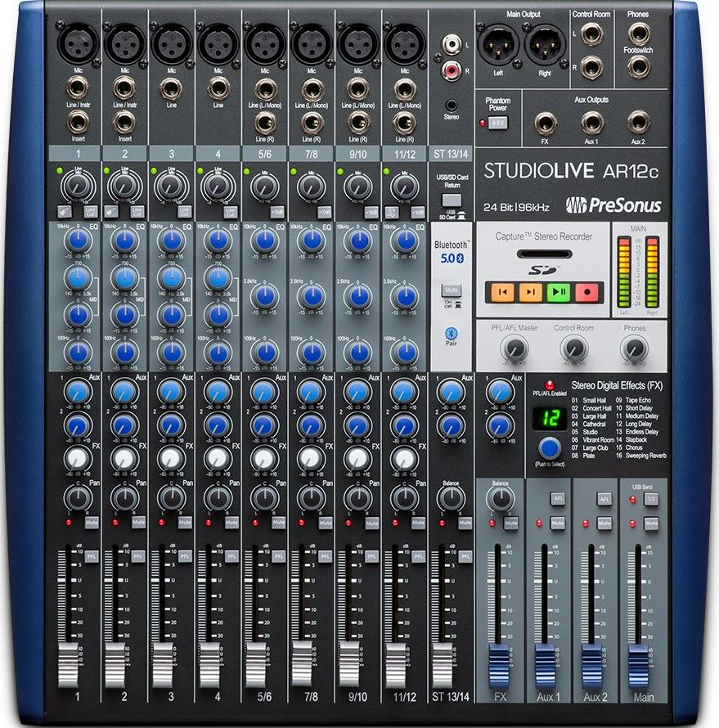Enable the guitar instrument button on channel 2
This screenshot has width=719, height=728.
111,212
